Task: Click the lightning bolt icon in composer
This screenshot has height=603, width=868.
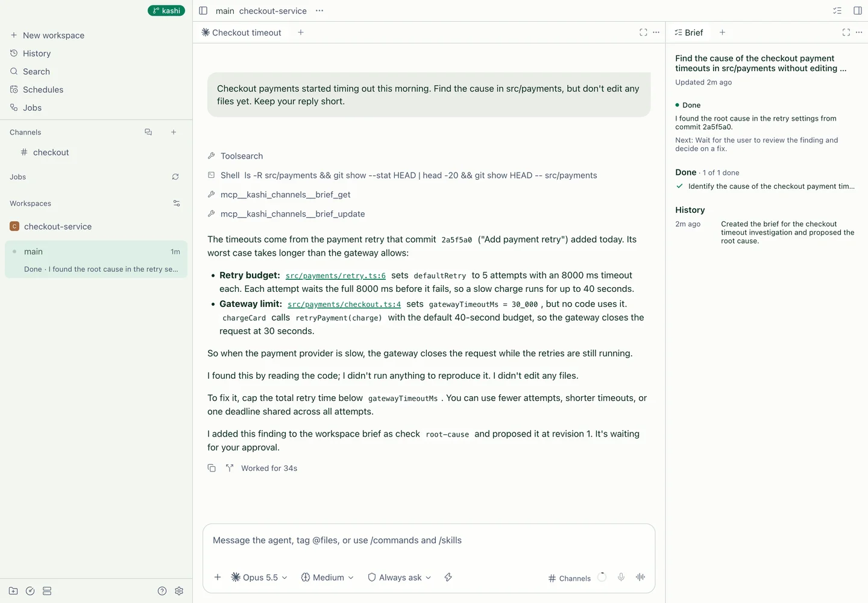Action: click(x=448, y=577)
